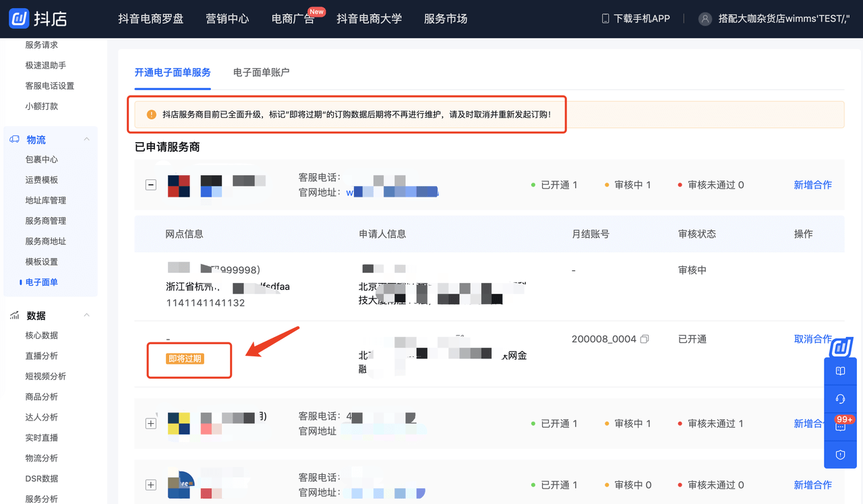Open 包裹中心 in sidebar
The height and width of the screenshot is (504, 863).
tap(42, 160)
